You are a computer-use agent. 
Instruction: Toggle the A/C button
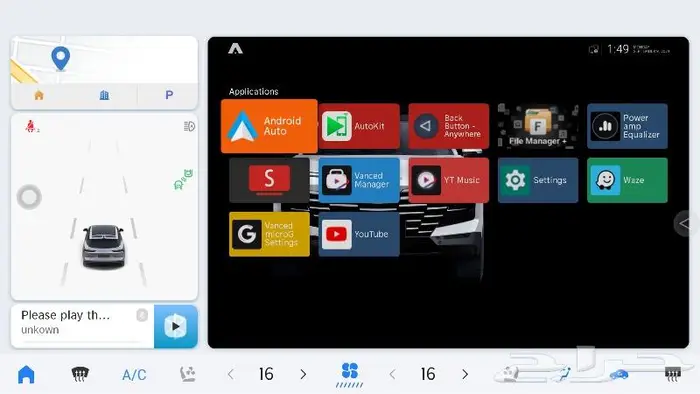point(134,374)
